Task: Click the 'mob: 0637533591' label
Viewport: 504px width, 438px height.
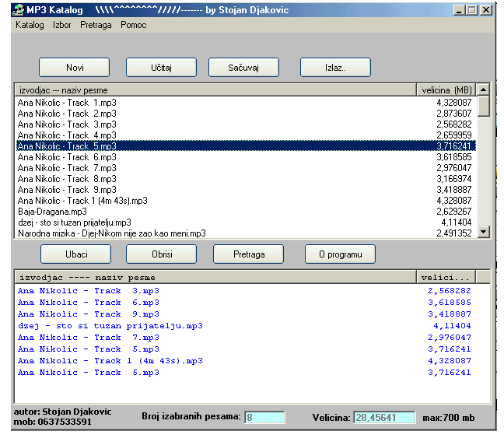Action: [52, 422]
